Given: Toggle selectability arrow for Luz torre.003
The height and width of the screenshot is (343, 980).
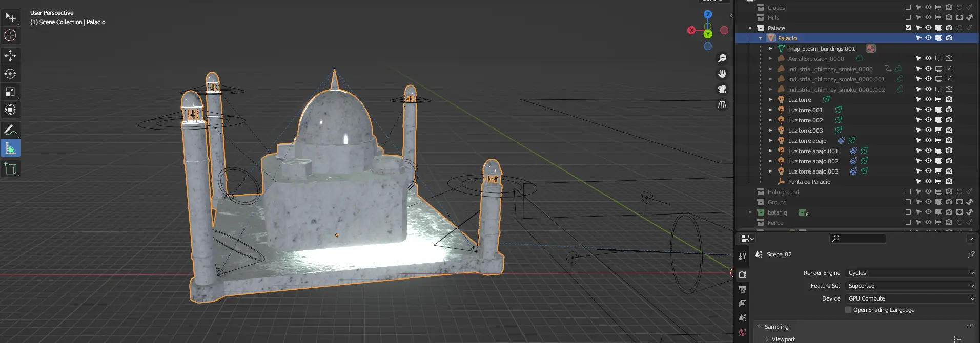Looking at the screenshot, I should pyautogui.click(x=918, y=130).
